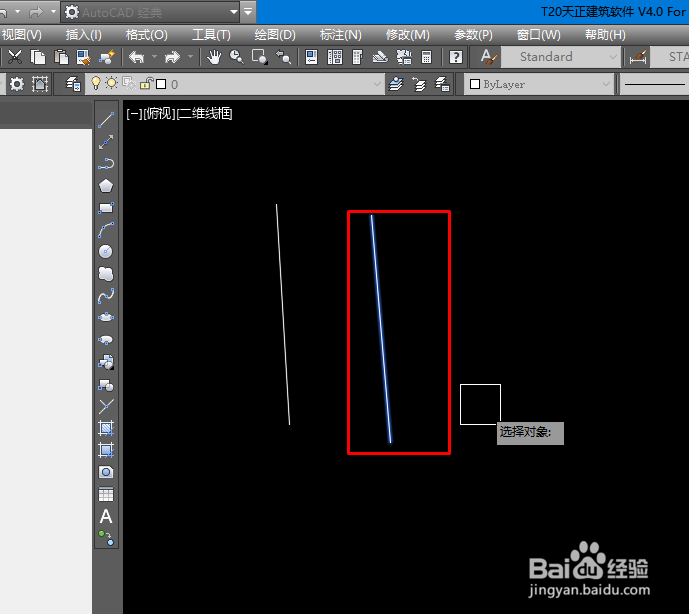Select the Spline tool
Image resolution: width=689 pixels, height=614 pixels.
(106, 296)
